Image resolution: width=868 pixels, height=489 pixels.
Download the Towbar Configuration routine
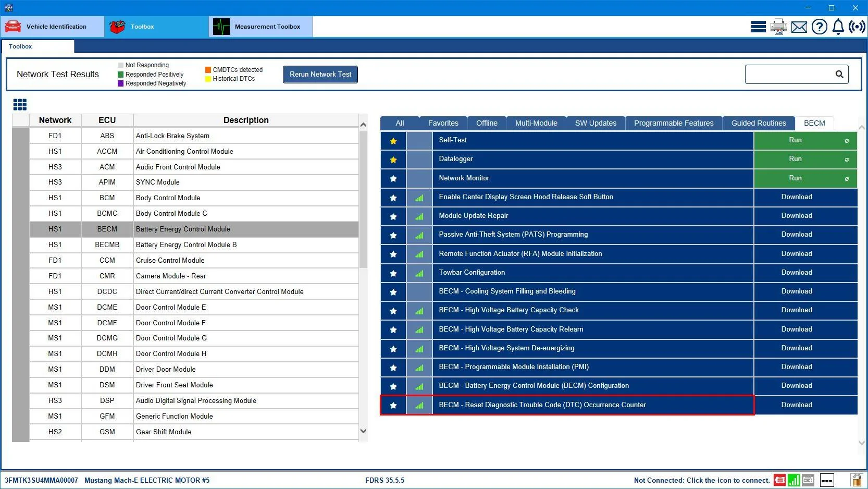[805, 273]
